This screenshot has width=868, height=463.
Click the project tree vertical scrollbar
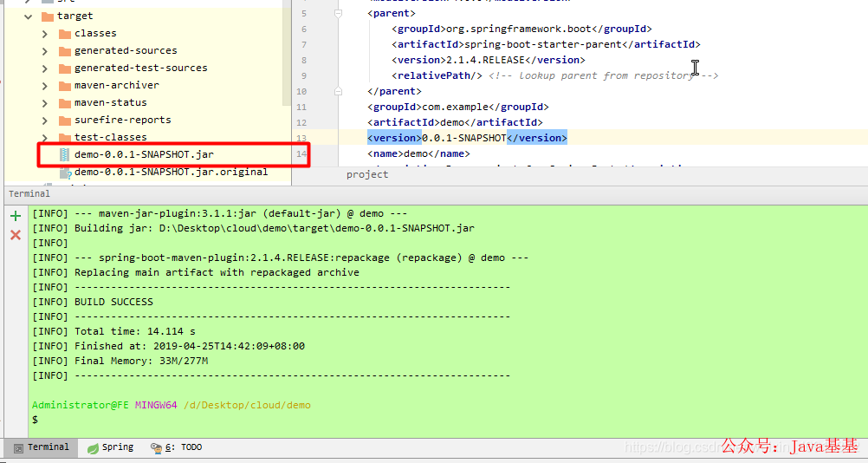point(286,53)
